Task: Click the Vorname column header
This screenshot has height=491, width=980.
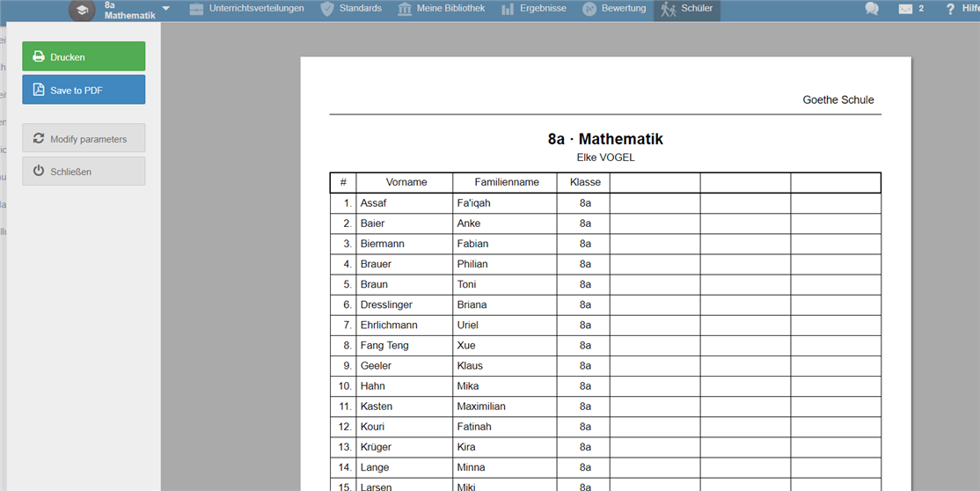Action: [x=406, y=183]
